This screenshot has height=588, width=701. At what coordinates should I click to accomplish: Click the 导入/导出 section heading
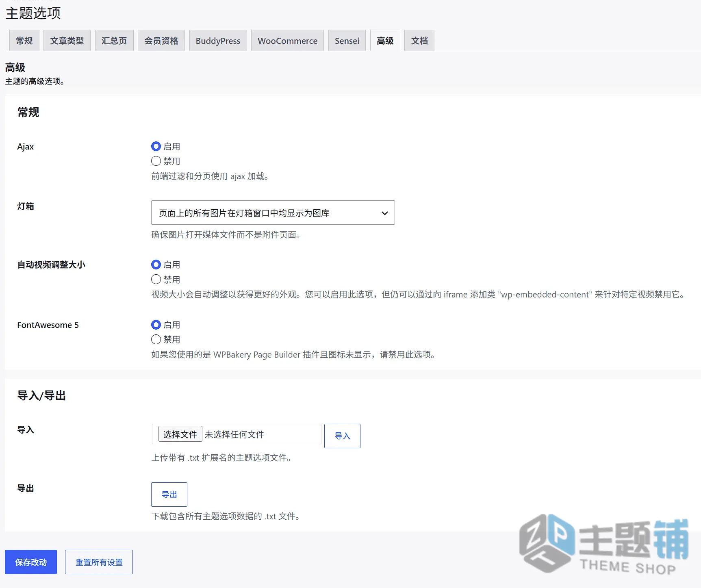[x=41, y=395]
